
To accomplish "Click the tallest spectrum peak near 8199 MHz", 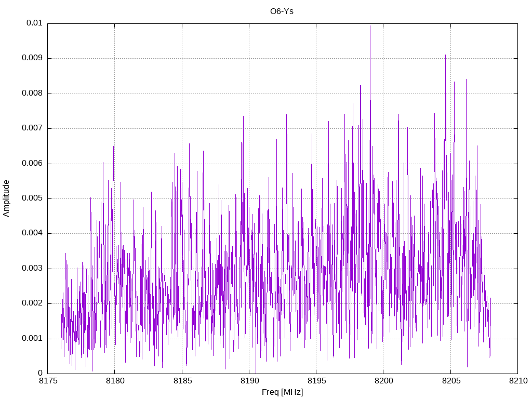I will coord(370,26).
